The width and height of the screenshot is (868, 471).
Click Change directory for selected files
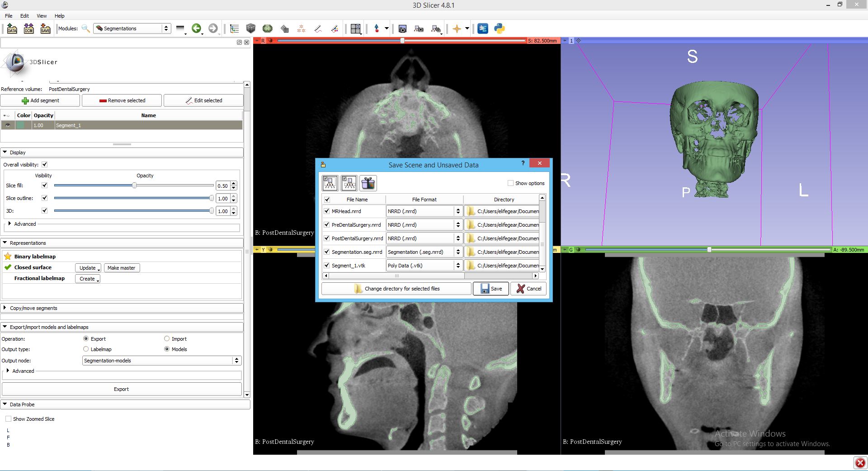(396, 289)
